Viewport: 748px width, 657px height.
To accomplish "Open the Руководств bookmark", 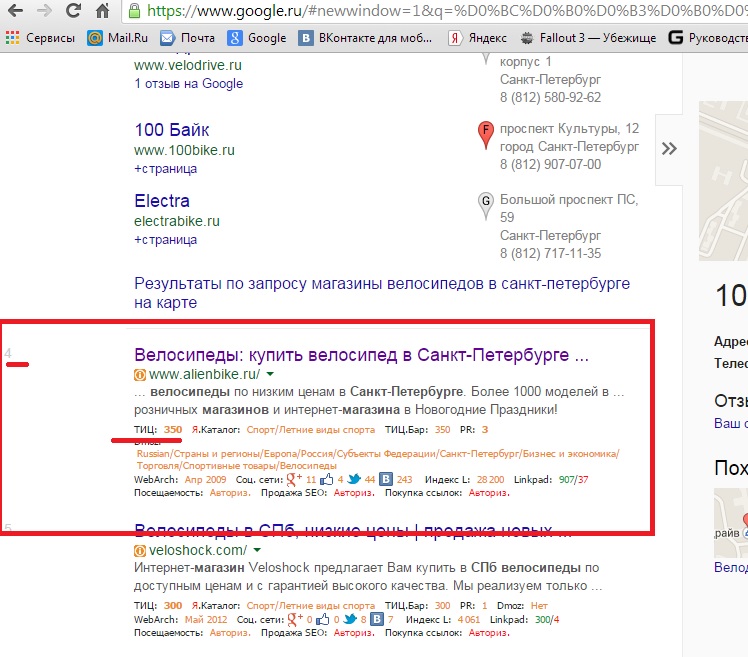I will 708,38.
